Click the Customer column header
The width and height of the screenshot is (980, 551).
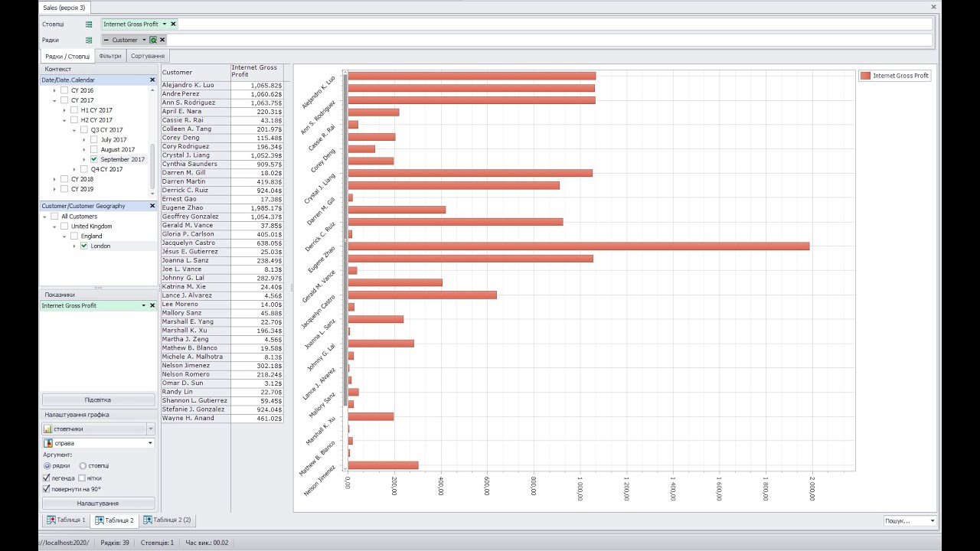point(195,73)
